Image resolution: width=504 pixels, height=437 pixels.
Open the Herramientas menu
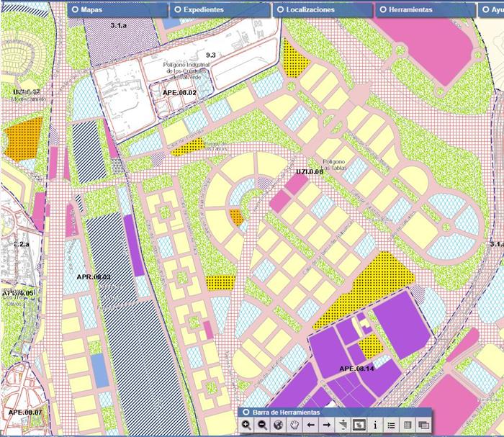click(x=410, y=10)
